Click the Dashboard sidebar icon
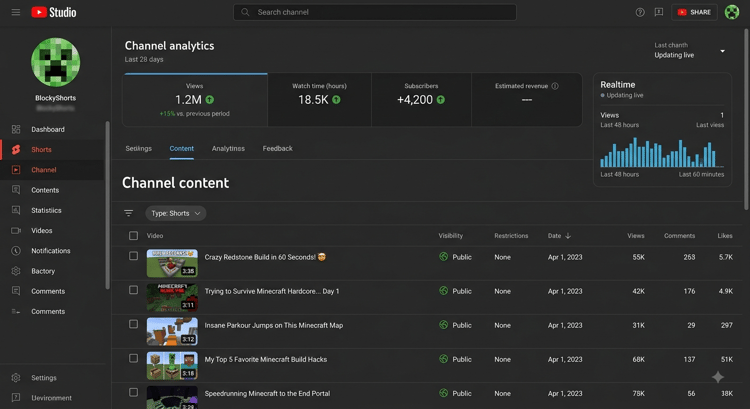Viewport: 750px width, 409px height. click(16, 129)
